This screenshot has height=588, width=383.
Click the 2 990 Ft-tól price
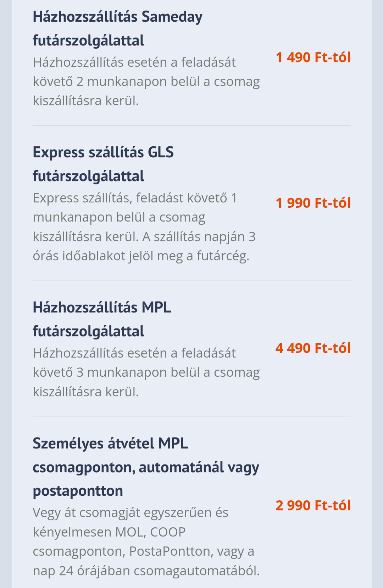point(313,505)
